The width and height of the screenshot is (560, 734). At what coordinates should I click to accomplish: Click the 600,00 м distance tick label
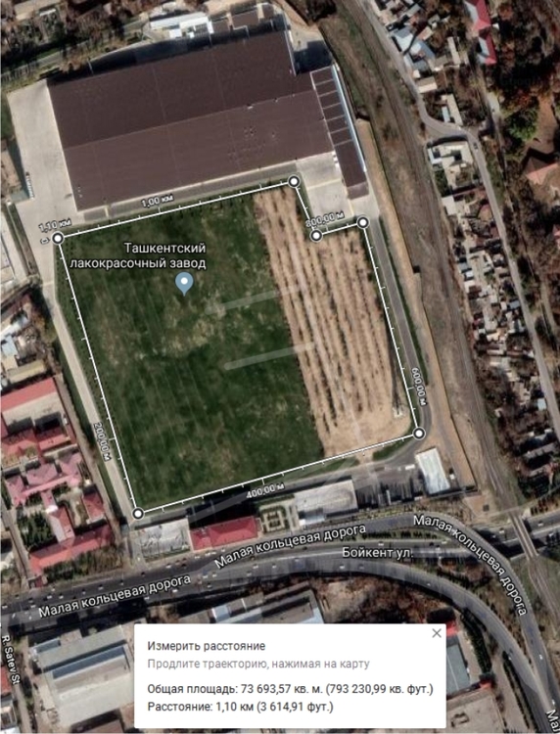419,387
